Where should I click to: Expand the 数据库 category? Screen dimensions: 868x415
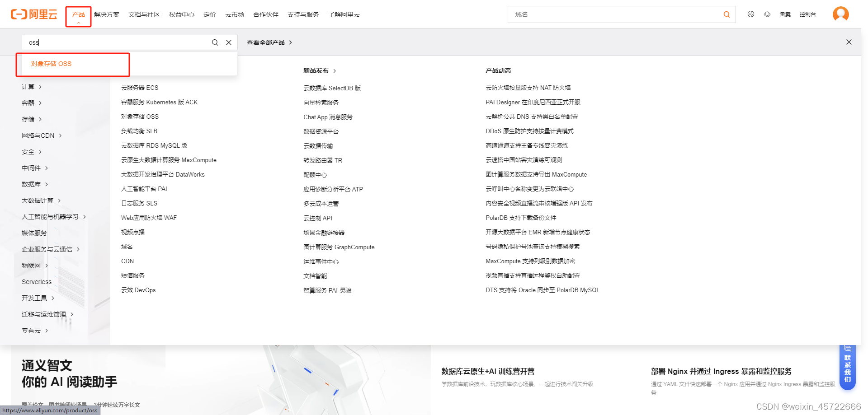coord(35,184)
